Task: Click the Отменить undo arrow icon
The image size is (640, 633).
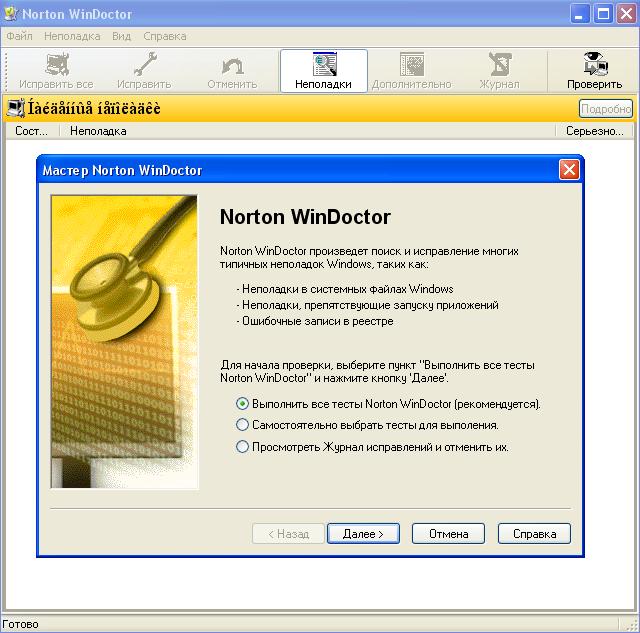Action: [x=232, y=66]
